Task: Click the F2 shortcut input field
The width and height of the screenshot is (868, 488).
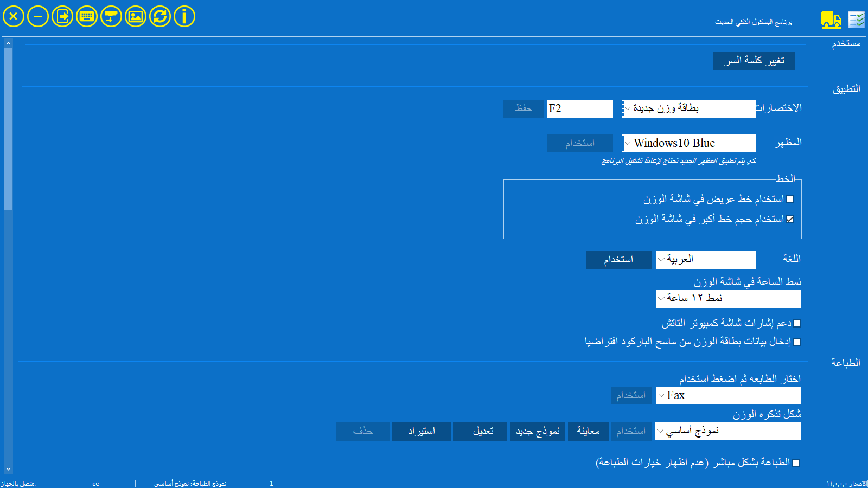Action: coord(579,108)
